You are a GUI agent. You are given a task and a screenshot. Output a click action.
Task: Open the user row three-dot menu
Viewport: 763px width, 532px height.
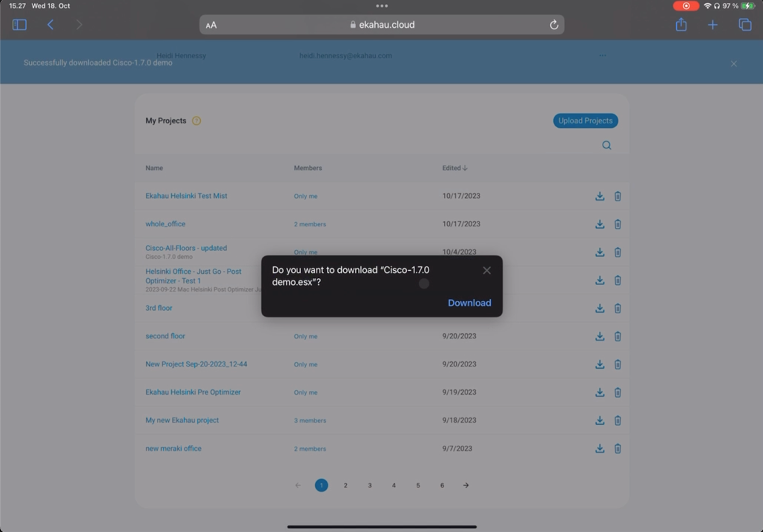pyautogui.click(x=603, y=55)
